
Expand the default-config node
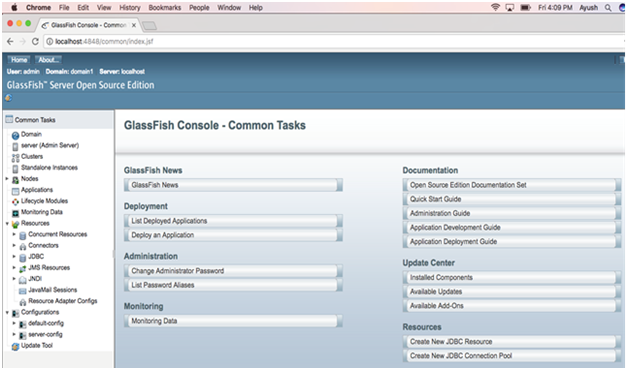coord(14,323)
